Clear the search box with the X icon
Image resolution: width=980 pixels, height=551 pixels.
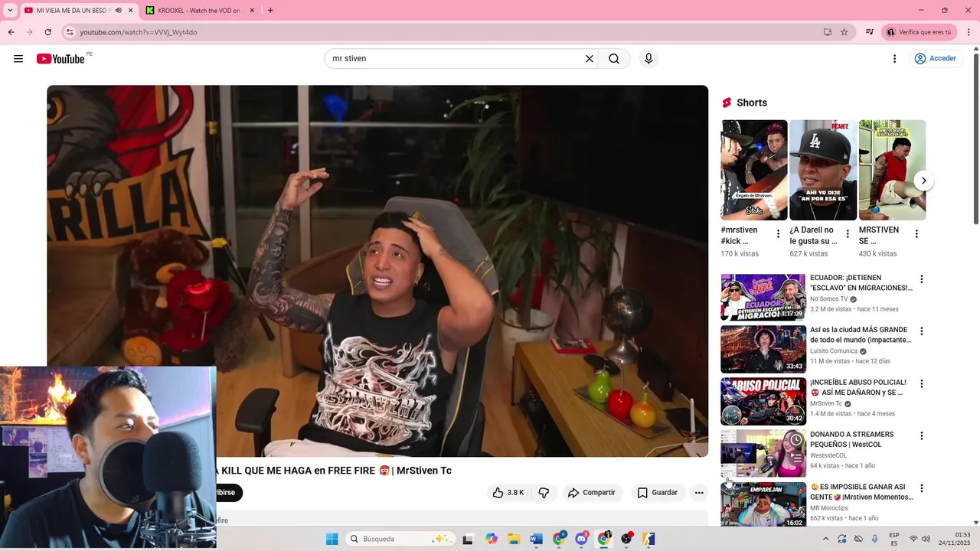[590, 59]
